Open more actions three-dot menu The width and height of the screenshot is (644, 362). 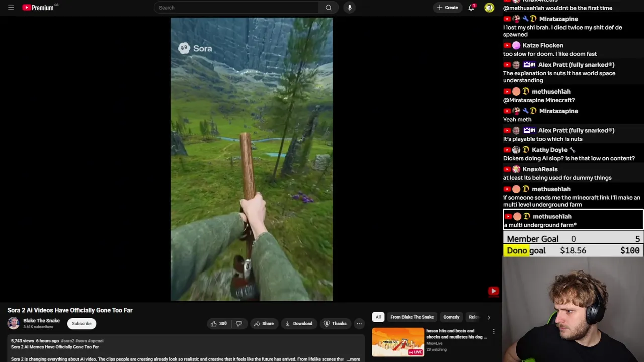[x=359, y=324]
